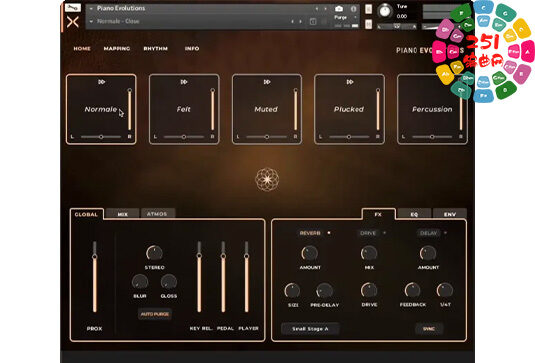
Task: Open the Small Stage A reverb preset dropdown
Action: [310, 329]
